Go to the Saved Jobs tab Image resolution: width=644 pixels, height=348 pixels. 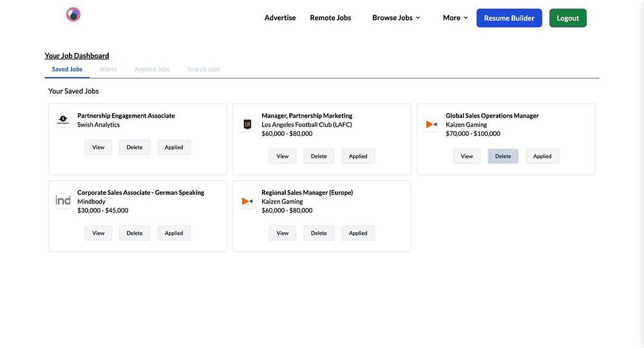pyautogui.click(x=67, y=69)
